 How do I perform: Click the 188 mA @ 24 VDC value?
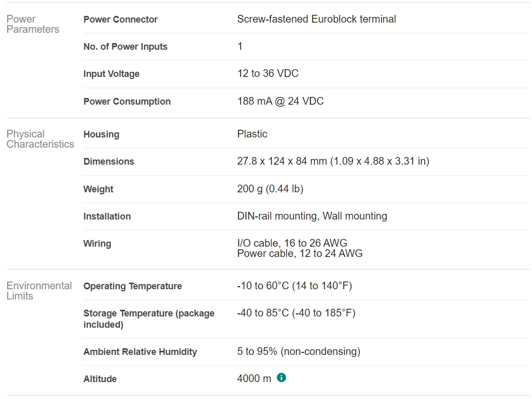point(280,102)
